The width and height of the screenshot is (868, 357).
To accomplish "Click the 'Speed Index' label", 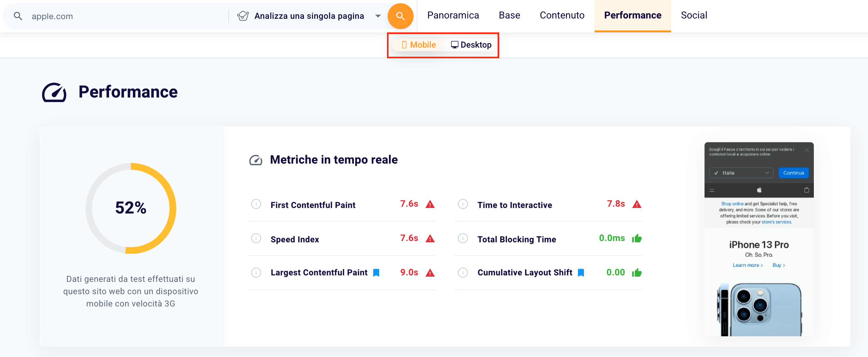I will click(295, 239).
